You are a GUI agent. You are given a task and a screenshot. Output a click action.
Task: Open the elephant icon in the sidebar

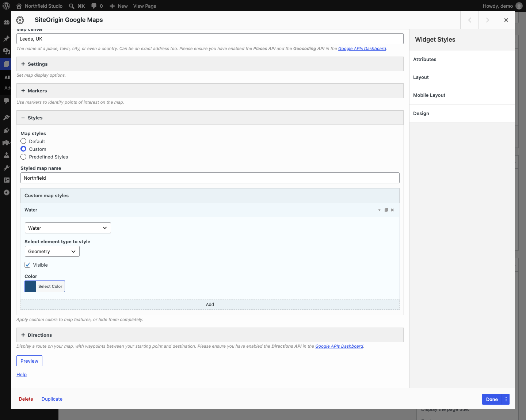(6, 142)
